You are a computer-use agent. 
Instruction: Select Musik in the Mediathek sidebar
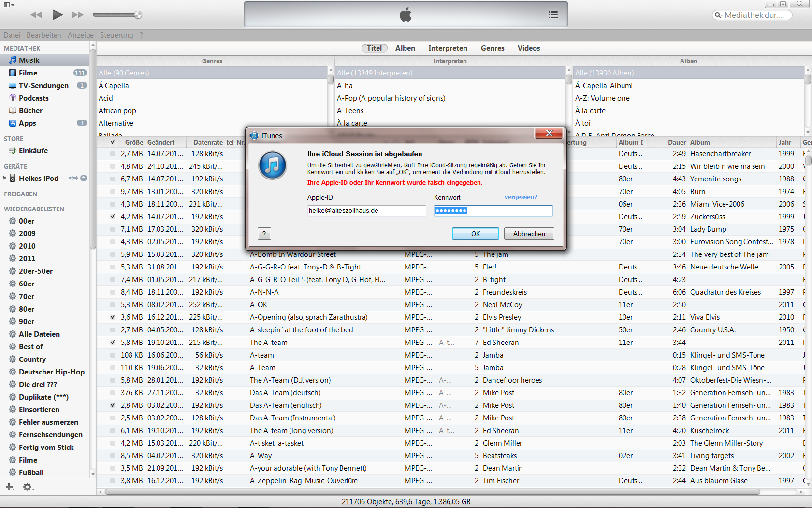coord(45,60)
